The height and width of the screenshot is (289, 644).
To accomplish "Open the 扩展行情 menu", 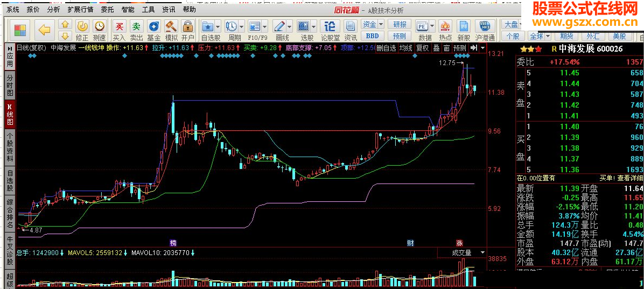I will tap(81, 10).
